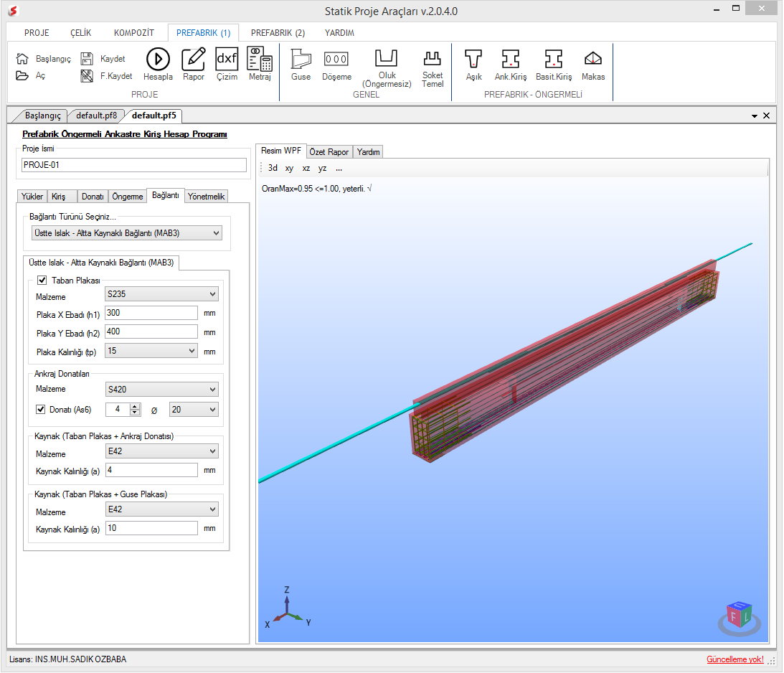Image resolution: width=784 pixels, height=673 pixels.
Task: Click the 3D view cube navigator
Action: pyautogui.click(x=739, y=618)
